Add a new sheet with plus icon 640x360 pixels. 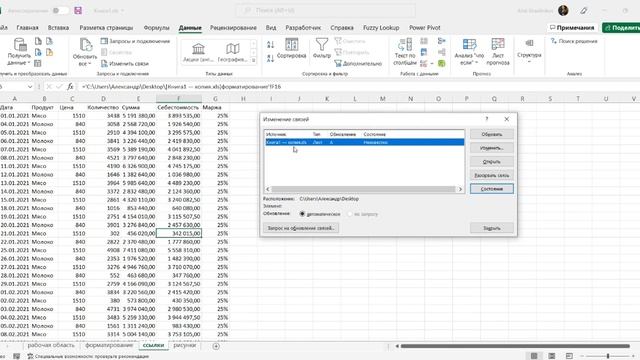pyautogui.click(x=216, y=346)
